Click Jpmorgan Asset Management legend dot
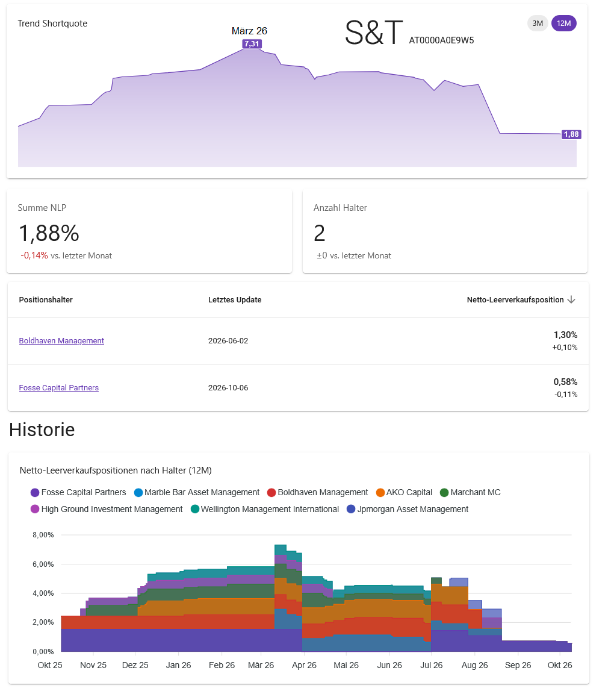Screen dimensions: 614x700 tap(351, 509)
